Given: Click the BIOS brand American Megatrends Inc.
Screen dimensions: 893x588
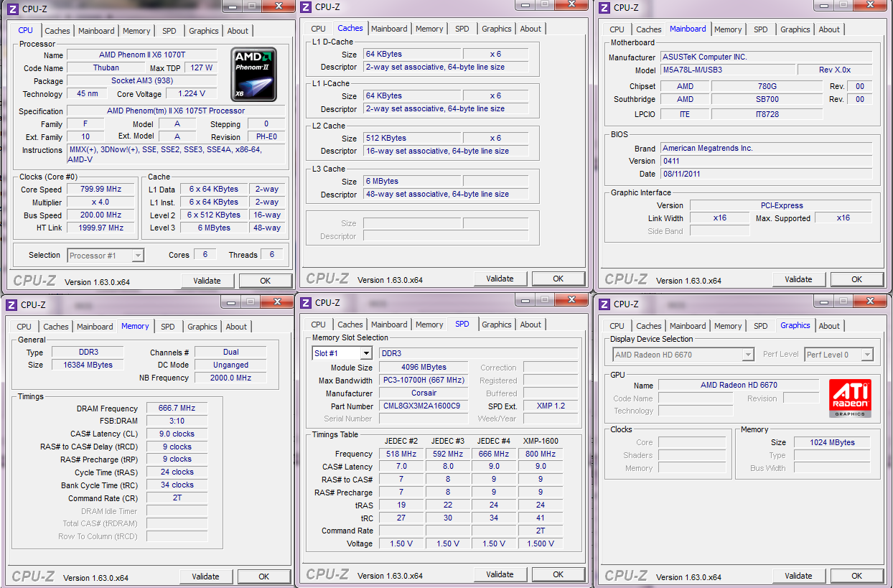Looking at the screenshot, I should tap(766, 148).
